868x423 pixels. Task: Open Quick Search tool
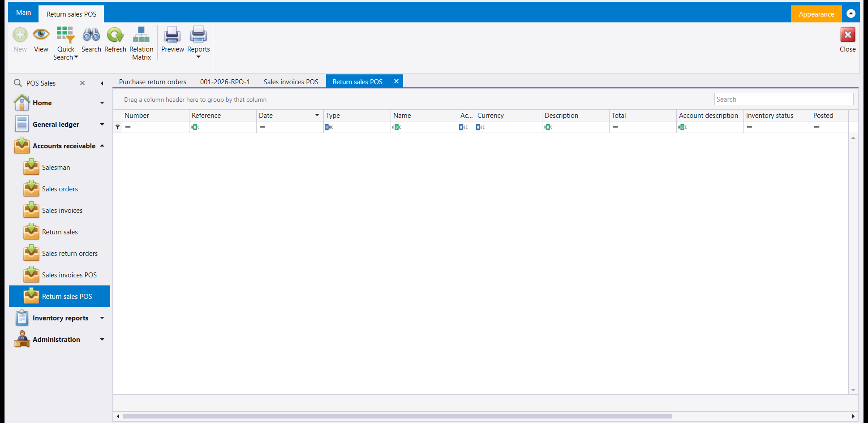coord(65,43)
